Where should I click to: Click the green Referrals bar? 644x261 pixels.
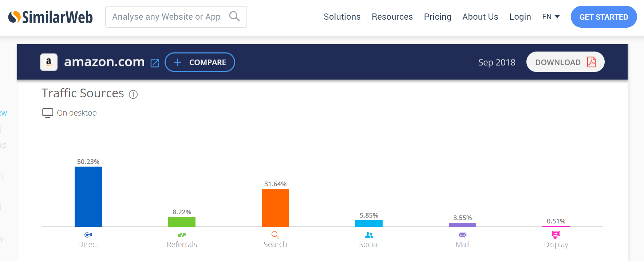point(182,222)
